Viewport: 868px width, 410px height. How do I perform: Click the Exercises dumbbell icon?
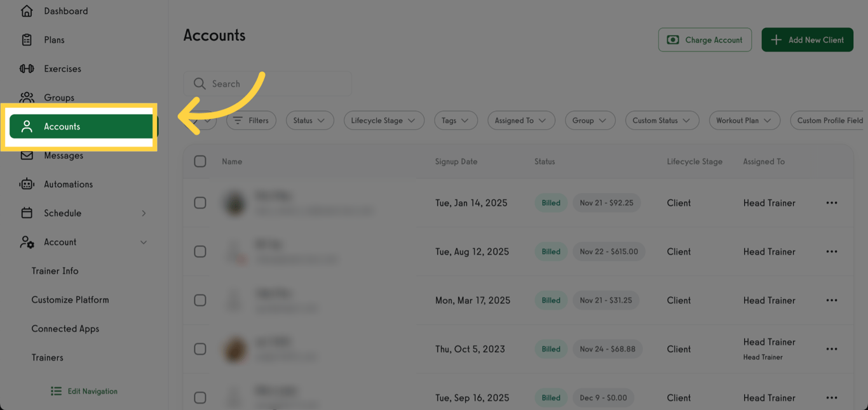click(27, 69)
